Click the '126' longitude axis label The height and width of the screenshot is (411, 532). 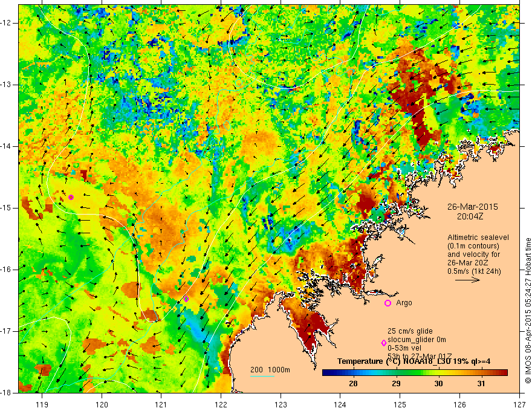459,404
